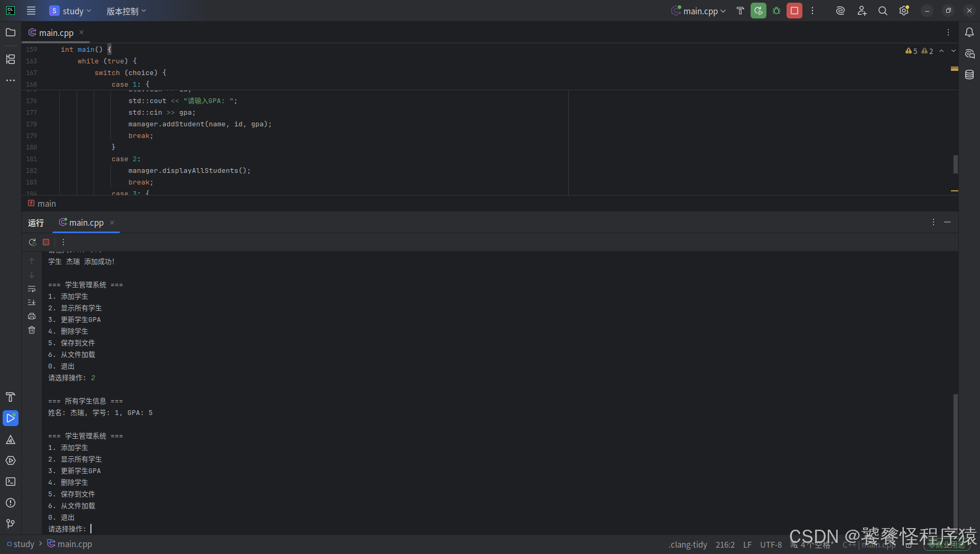Screen dimensions: 980x554
Task: Open the CMake tool window
Action: click(11, 439)
